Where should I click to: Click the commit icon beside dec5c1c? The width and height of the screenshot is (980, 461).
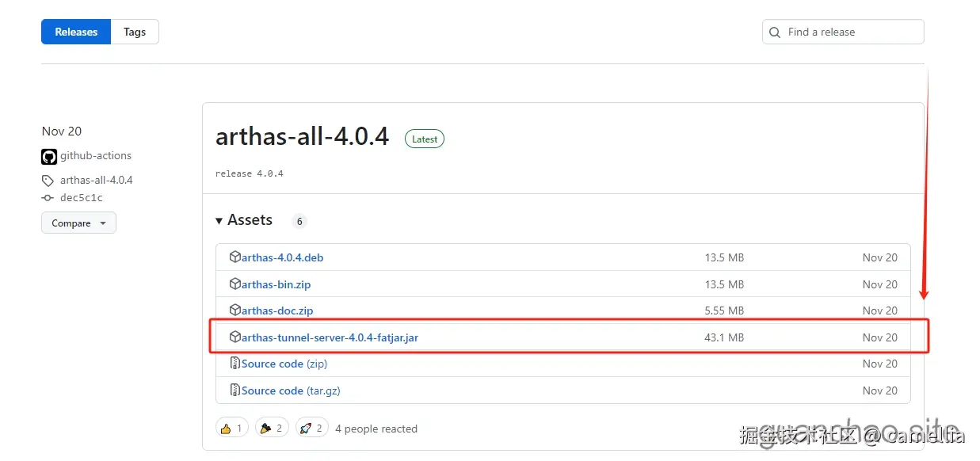[x=48, y=198]
